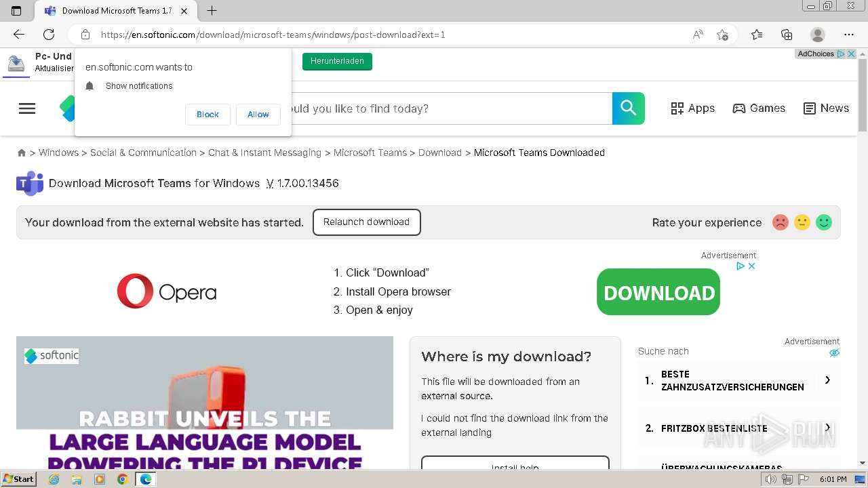Open the Read aloud icon
Image resolution: width=868 pixels, height=488 pixels.
pyautogui.click(x=698, y=35)
